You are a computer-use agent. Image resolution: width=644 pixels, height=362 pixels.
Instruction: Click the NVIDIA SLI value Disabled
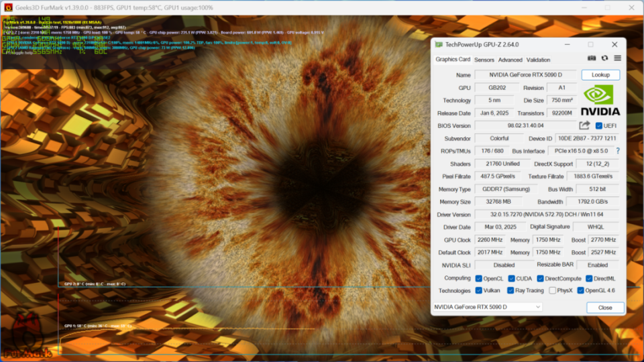(x=504, y=265)
